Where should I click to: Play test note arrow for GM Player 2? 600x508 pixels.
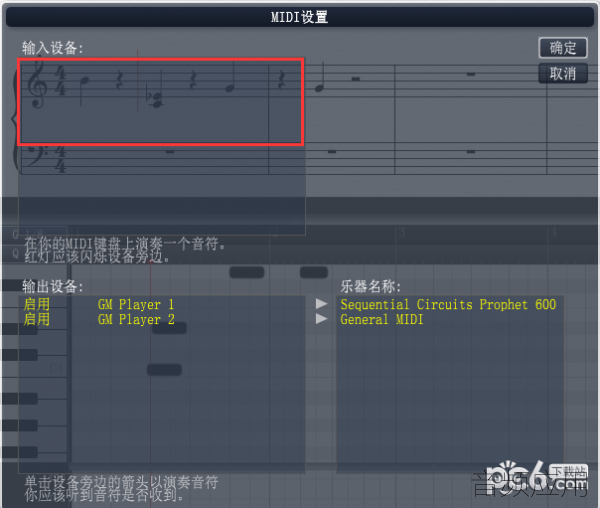(321, 318)
